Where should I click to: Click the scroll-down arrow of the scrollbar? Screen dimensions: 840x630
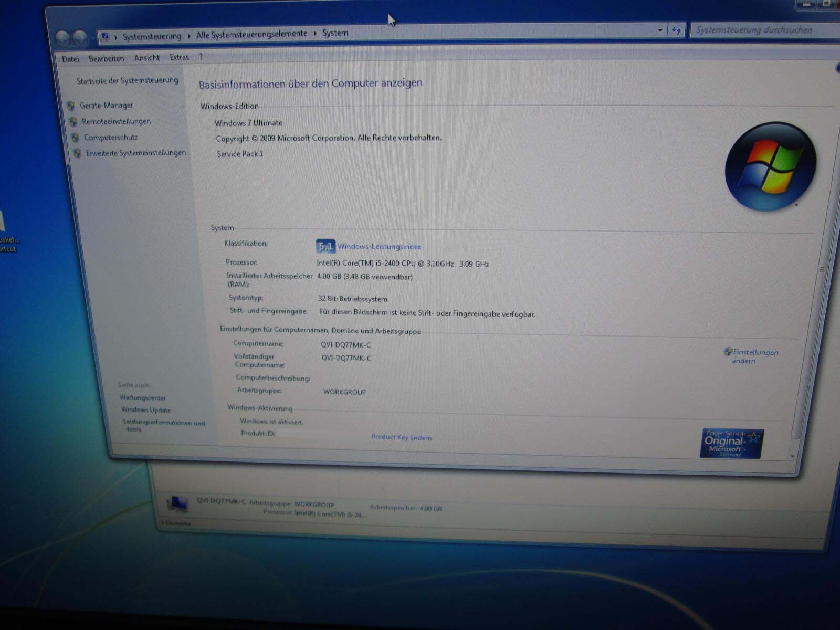(x=793, y=457)
